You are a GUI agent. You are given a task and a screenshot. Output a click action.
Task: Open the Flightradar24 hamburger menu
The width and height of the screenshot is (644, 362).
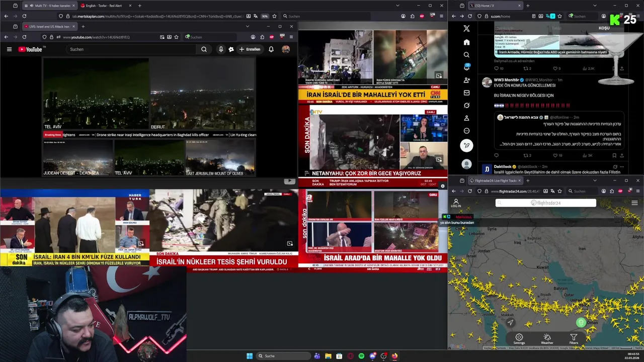tap(634, 203)
